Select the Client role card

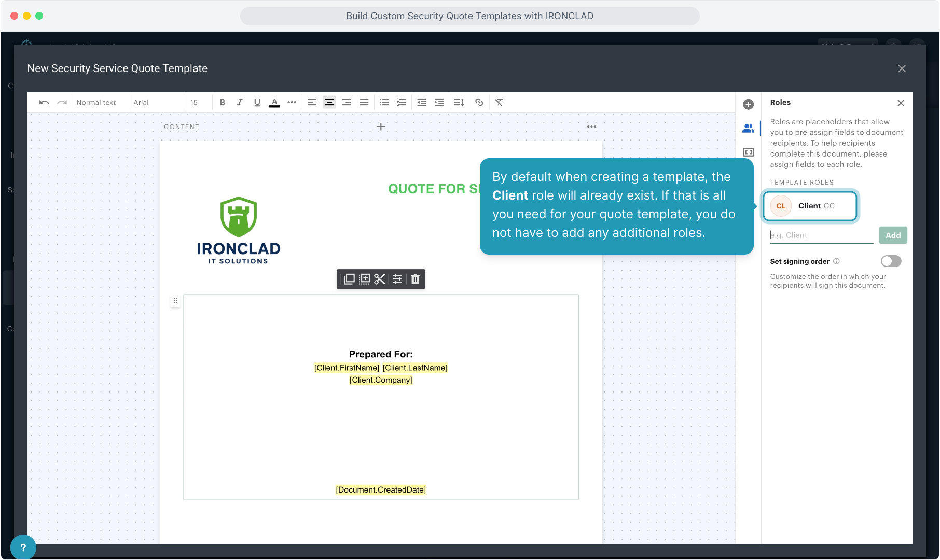click(809, 206)
